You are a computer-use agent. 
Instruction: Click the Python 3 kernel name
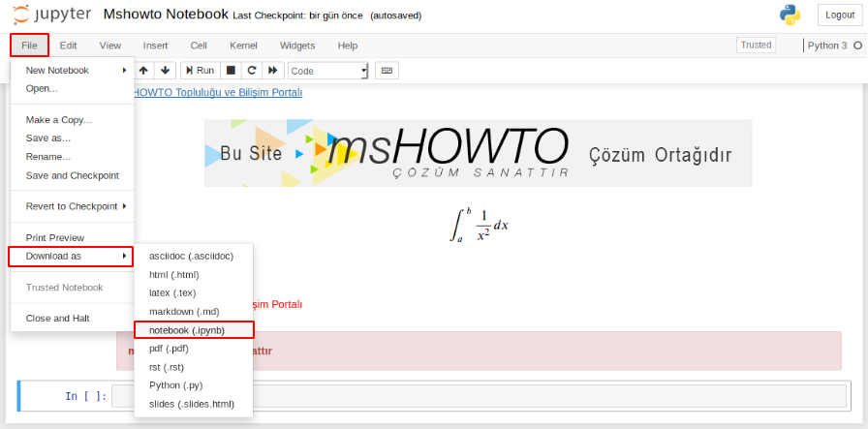point(827,46)
